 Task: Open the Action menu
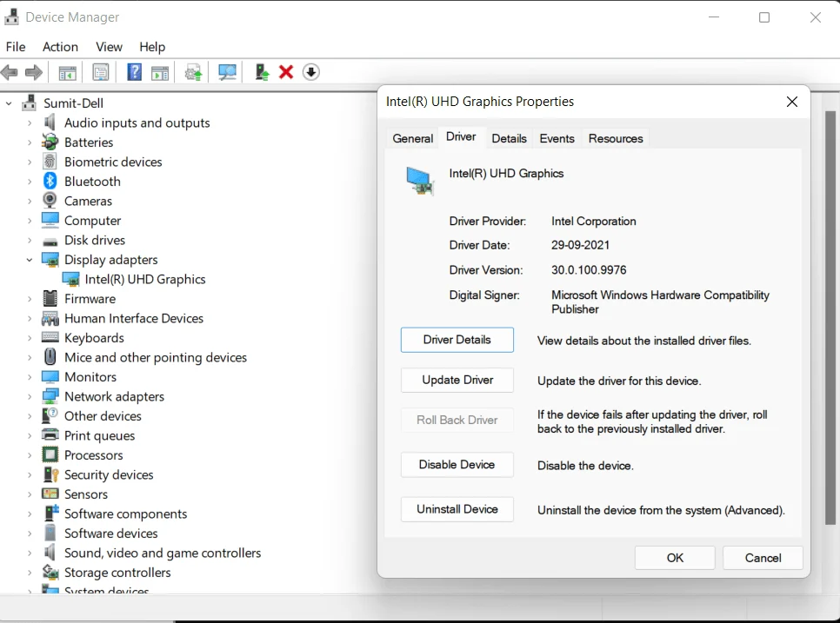(60, 47)
